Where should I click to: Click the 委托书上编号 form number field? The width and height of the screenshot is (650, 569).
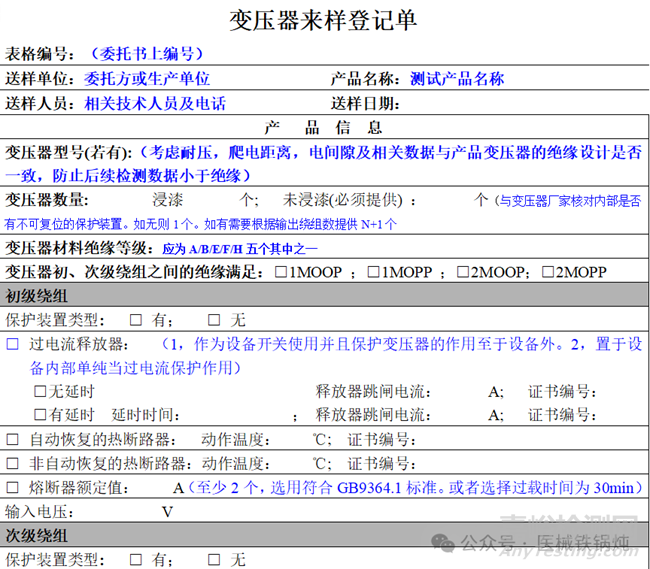click(x=147, y=54)
